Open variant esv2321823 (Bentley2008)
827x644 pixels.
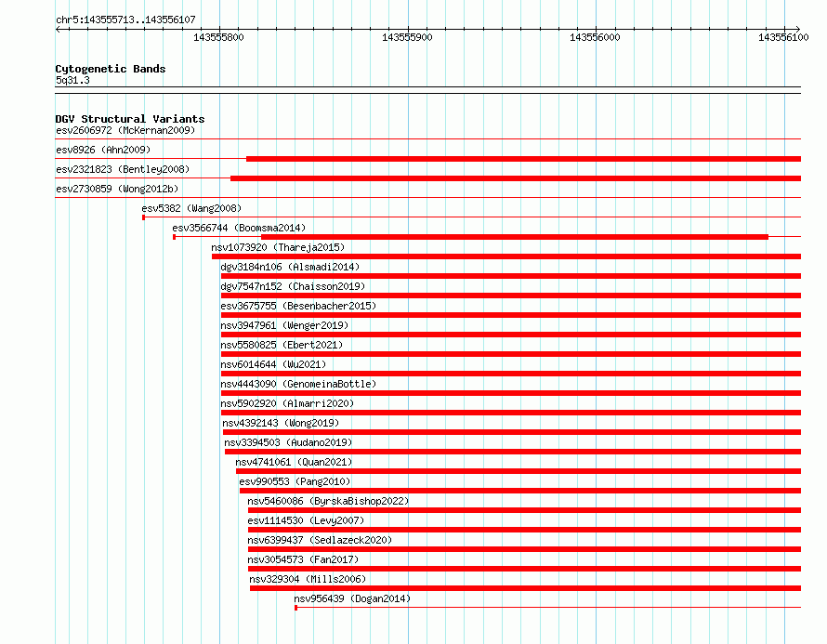123,169
